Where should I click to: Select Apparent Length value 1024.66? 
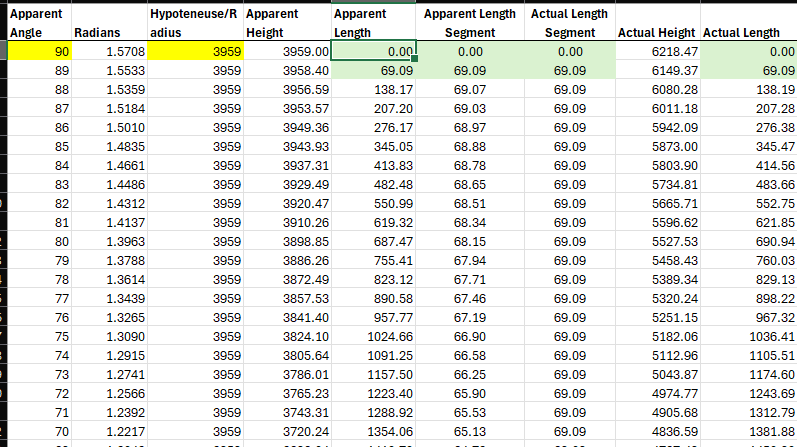tap(374, 336)
